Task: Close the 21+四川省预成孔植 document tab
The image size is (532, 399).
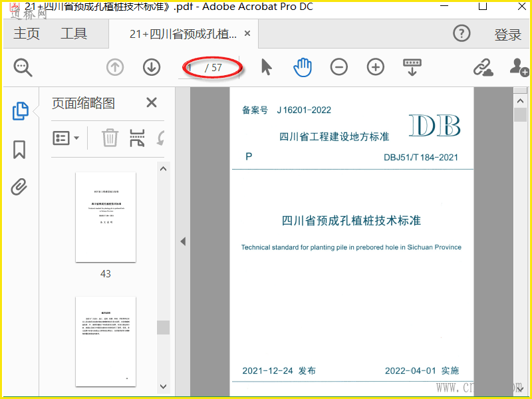Action: point(247,33)
